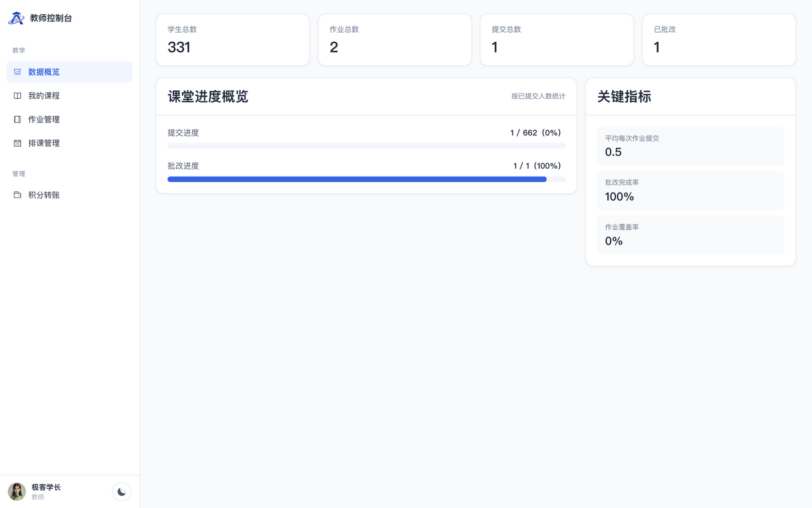Image resolution: width=812 pixels, height=508 pixels.
Task: Click the 极客学长 user avatar
Action: coord(17,492)
